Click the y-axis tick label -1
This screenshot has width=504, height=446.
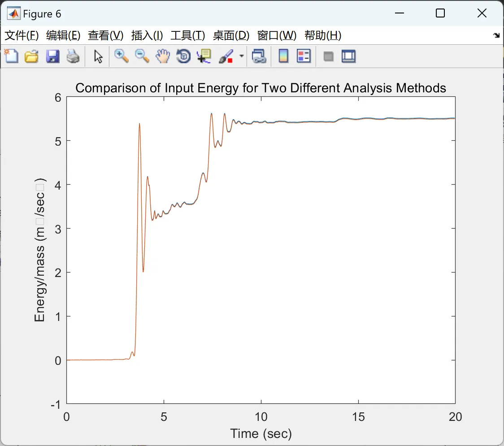tap(55, 405)
